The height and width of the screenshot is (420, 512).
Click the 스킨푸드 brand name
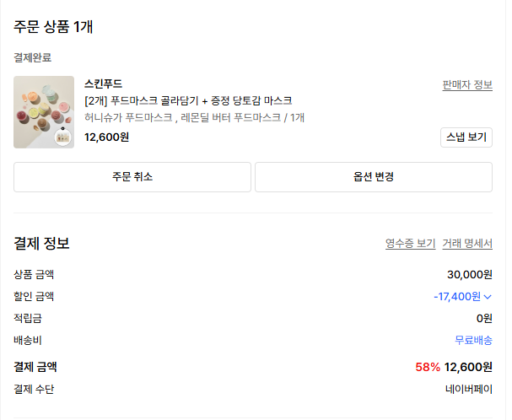click(103, 83)
